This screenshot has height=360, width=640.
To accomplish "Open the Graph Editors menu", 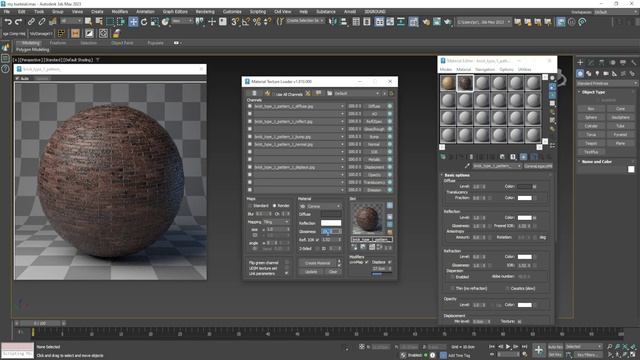I will [175, 11].
